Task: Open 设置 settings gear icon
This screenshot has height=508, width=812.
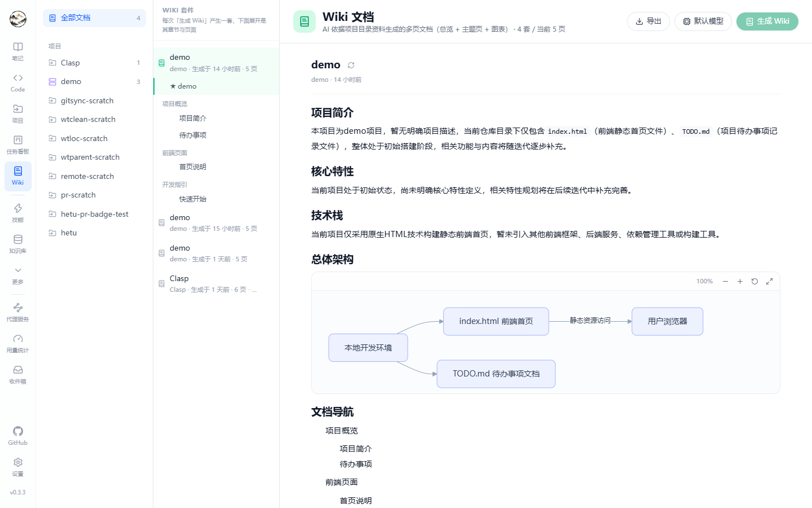Action: (18, 467)
